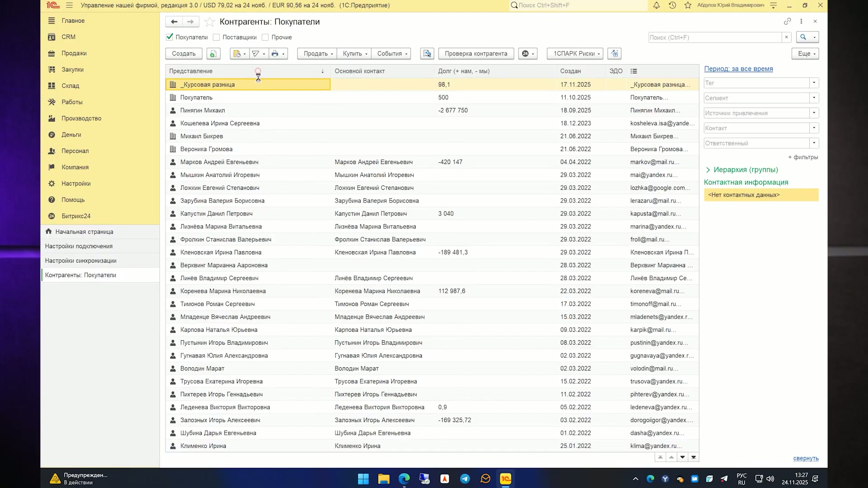Viewport: 868px width, 488px height.
Task: Click the Период: за все время link
Action: coord(738,69)
